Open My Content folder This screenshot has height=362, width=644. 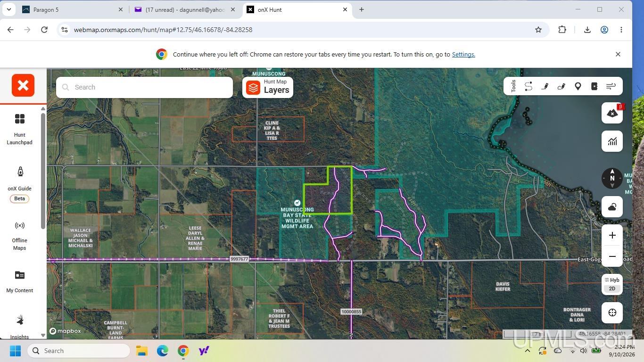click(x=19, y=281)
